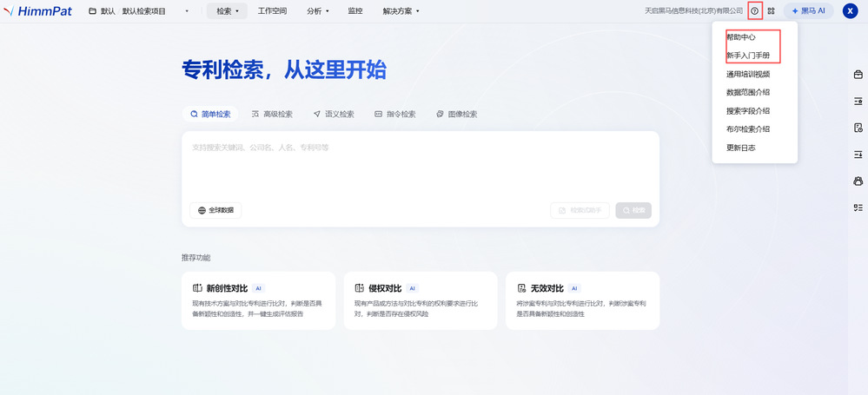This screenshot has width=868, height=395.
Task: Open 更新日志 menu entry
Action: coord(741,148)
